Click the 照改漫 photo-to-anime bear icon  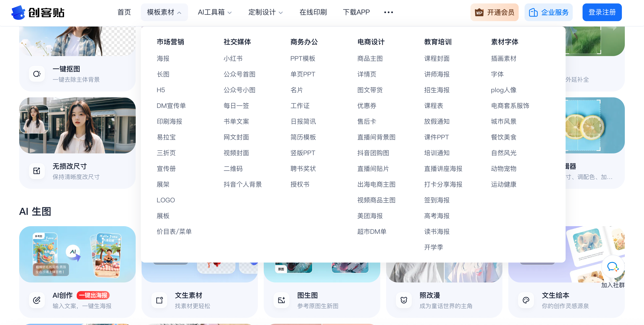tap(404, 300)
